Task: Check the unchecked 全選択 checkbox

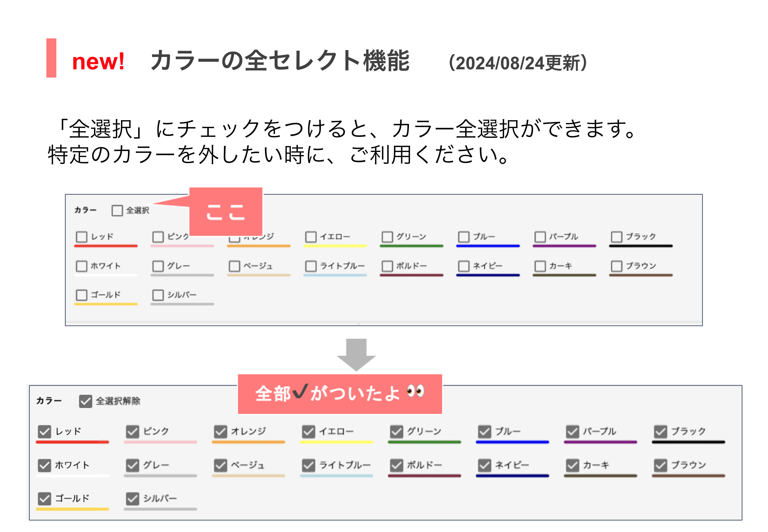Action: pos(117,211)
